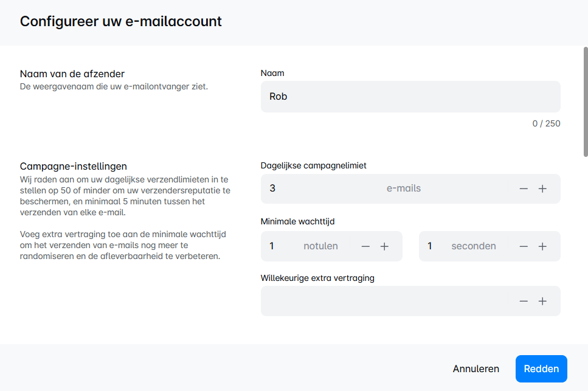Decrease the minimum wait minutes value
The width and height of the screenshot is (588, 391).
(x=365, y=246)
